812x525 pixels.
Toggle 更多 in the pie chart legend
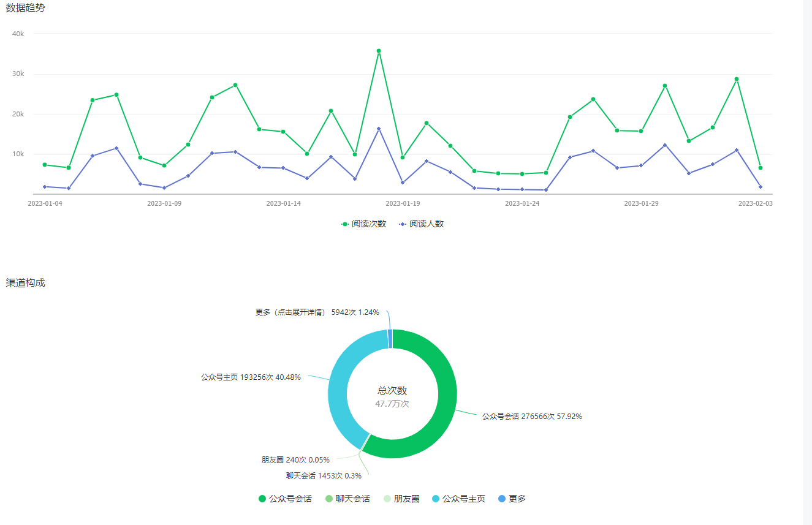click(512, 499)
